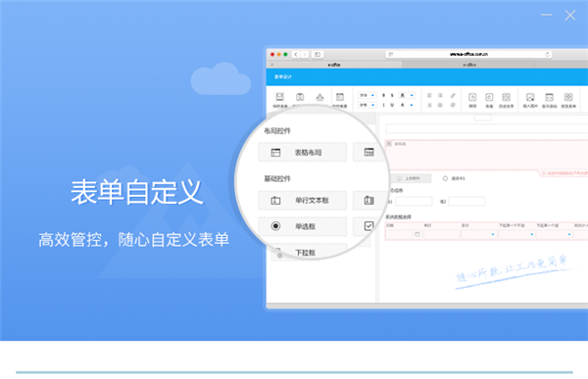Click the 值1 text input field
Viewport: 588px width, 379px height.
point(414,202)
